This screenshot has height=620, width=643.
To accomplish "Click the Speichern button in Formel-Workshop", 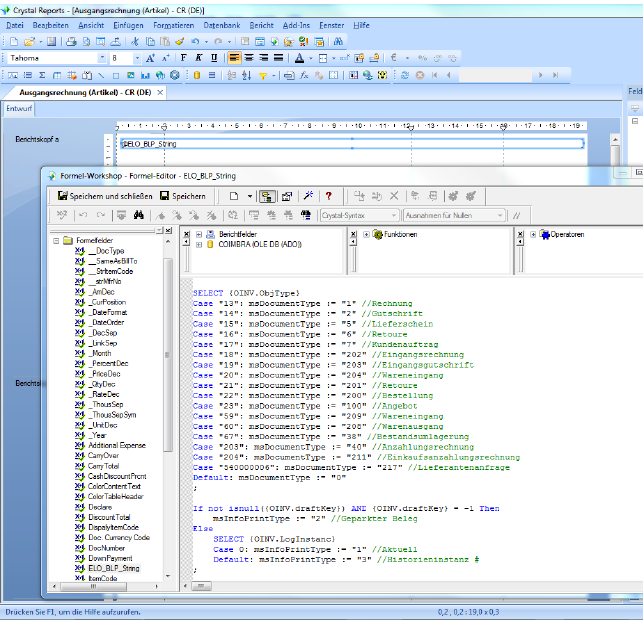I will pyautogui.click(x=183, y=197).
